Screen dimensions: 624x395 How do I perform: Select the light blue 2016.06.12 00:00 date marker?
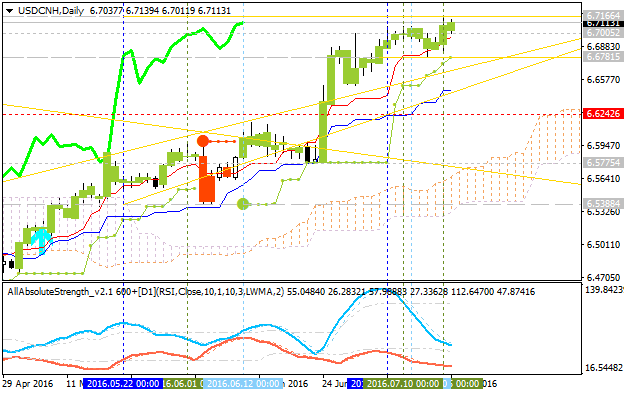click(x=244, y=384)
